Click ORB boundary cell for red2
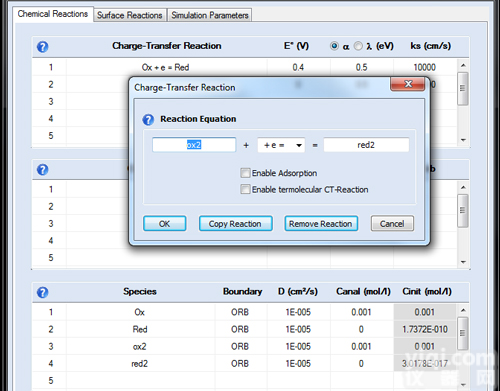 pyautogui.click(x=240, y=363)
